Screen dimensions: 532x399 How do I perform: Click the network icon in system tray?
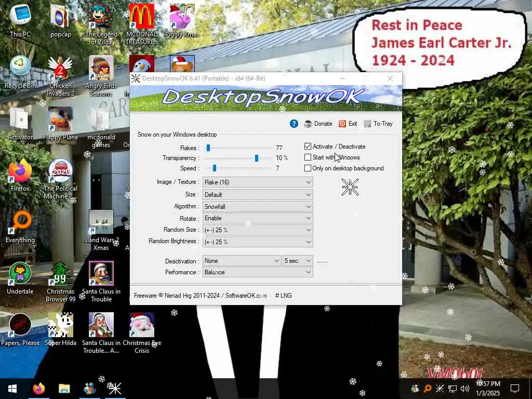pyautogui.click(x=453, y=389)
